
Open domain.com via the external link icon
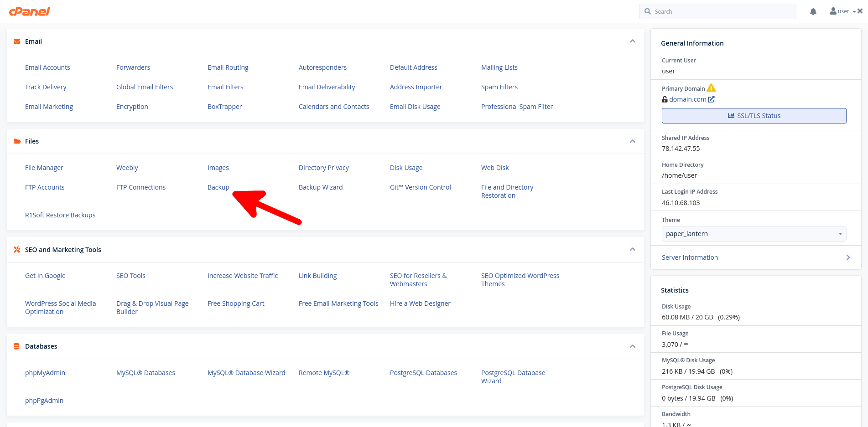click(x=711, y=99)
